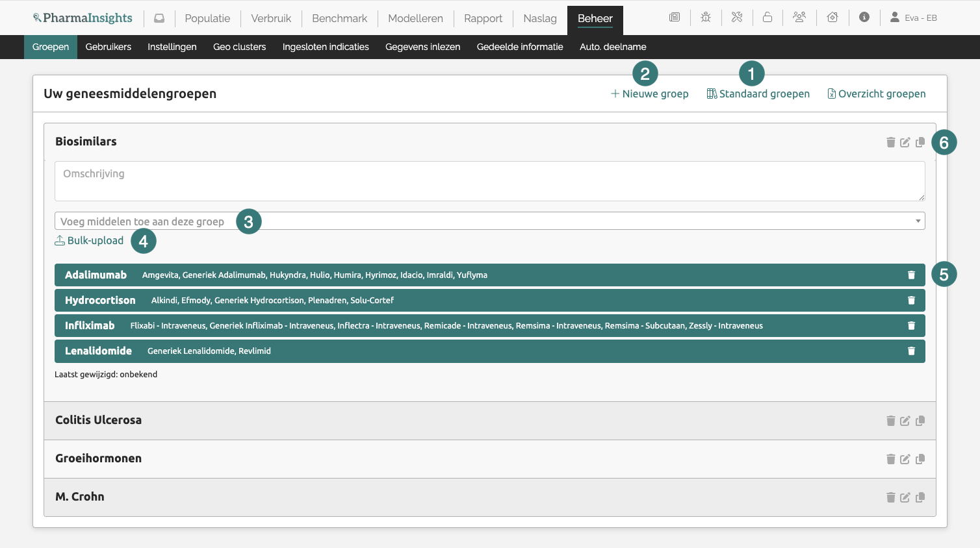Focus the Omschrijving description field

coord(490,181)
